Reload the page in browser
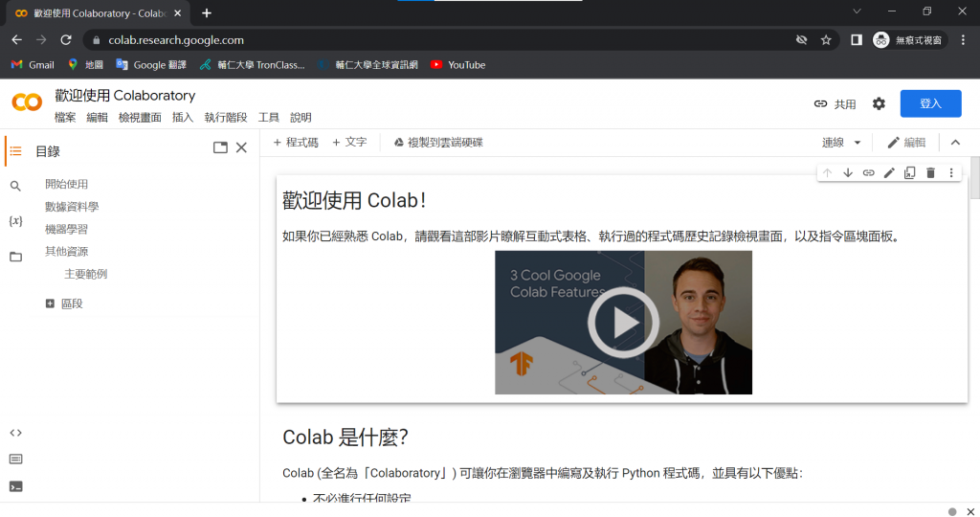Image resolution: width=980 pixels, height=517 pixels. tap(66, 40)
